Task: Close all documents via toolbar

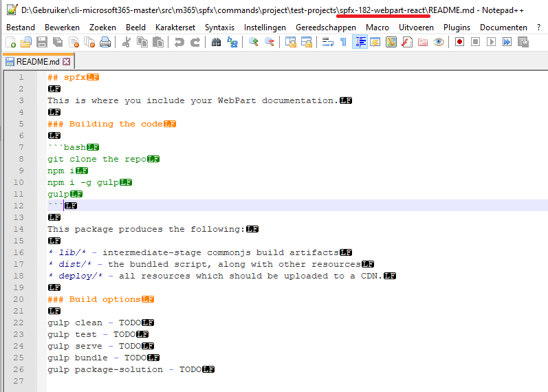Action: click(90, 43)
